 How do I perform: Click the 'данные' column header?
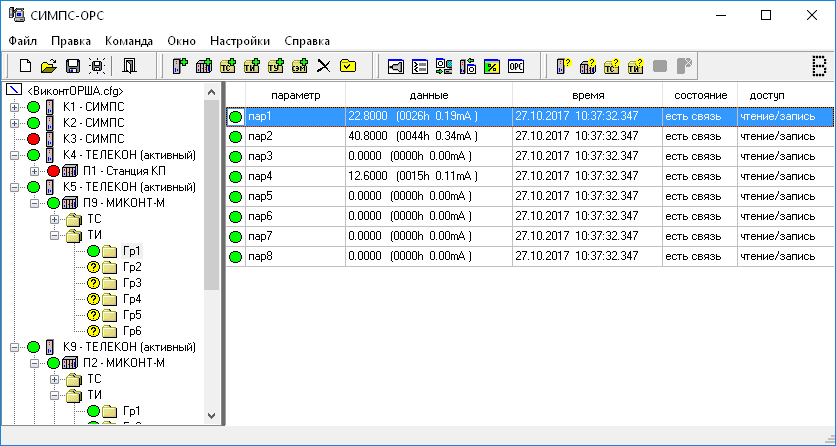(428, 94)
